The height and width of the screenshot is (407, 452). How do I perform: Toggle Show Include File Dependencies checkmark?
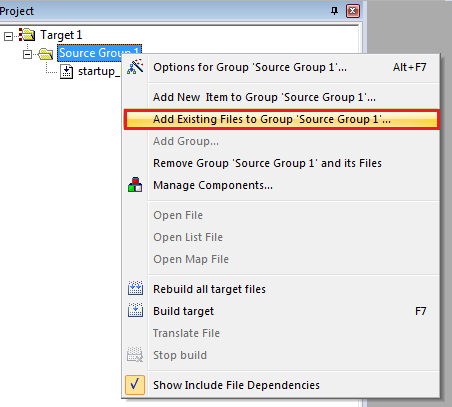(135, 385)
